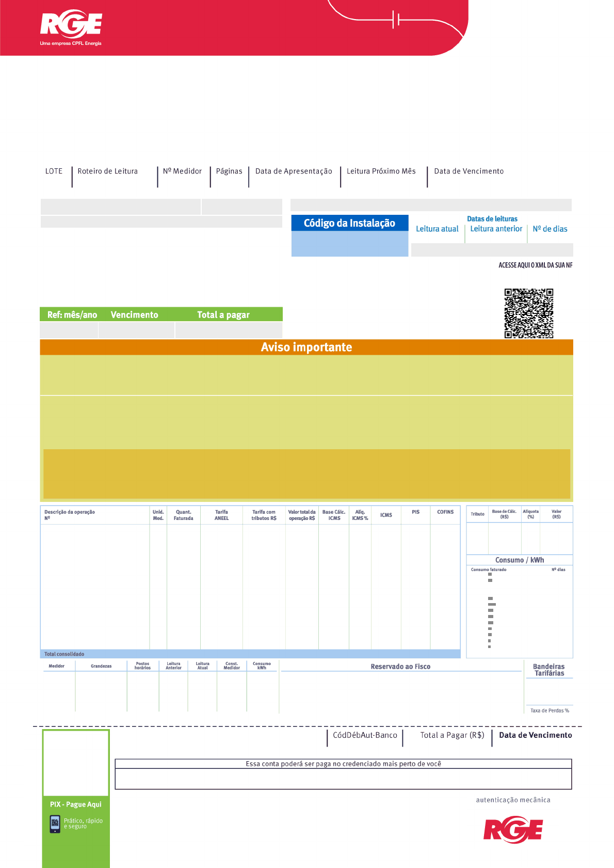
Task: Click the Reservado ao Fisco heading
Action: [x=400, y=667]
